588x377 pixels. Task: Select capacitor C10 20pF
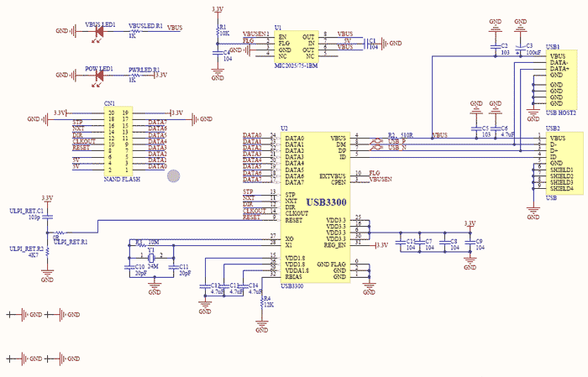coord(129,267)
